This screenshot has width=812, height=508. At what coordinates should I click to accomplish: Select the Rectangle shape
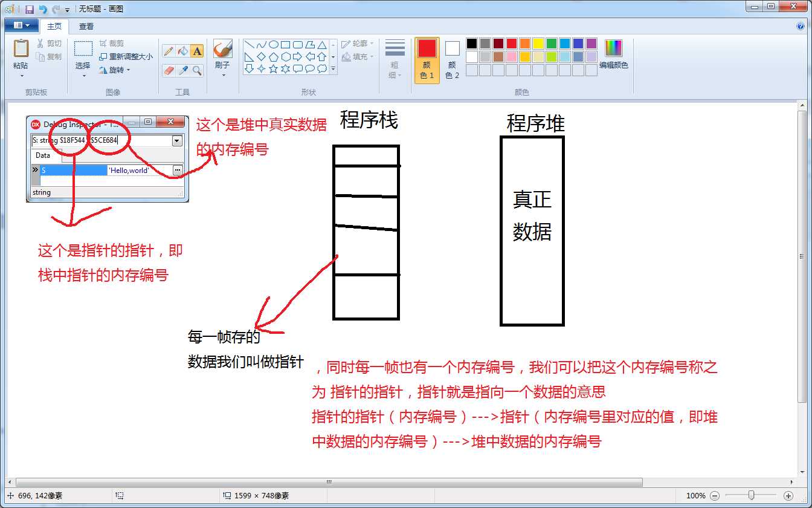click(285, 45)
